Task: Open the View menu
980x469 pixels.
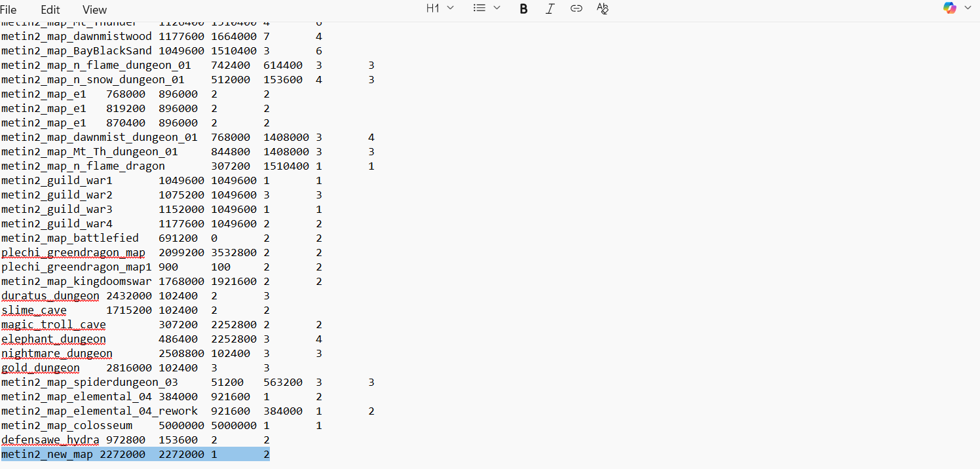Action: tap(95, 10)
